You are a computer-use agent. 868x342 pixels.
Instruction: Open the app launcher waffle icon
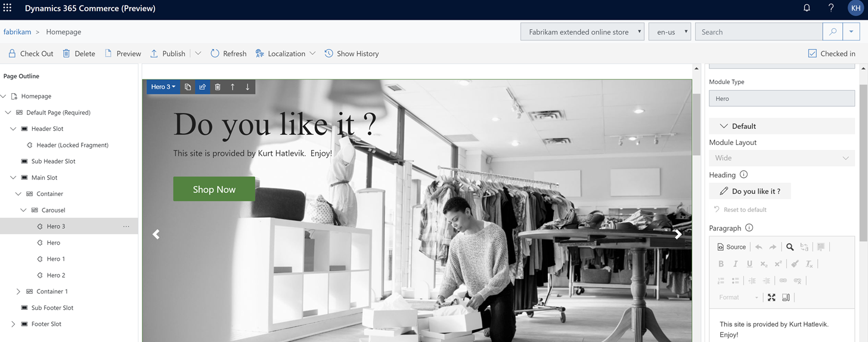click(8, 8)
